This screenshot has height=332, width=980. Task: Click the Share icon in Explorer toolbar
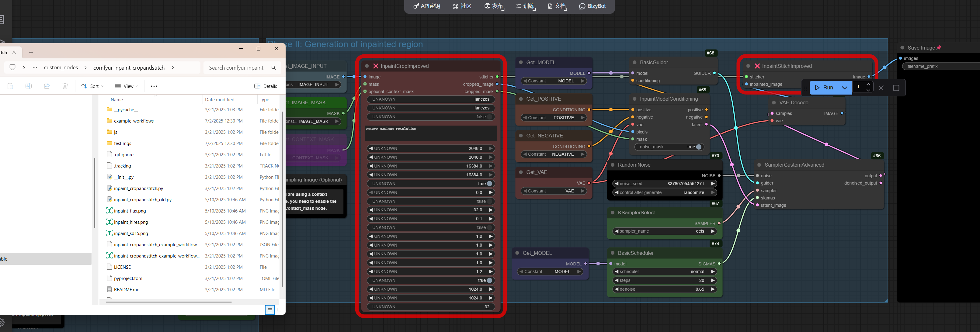[x=47, y=86]
